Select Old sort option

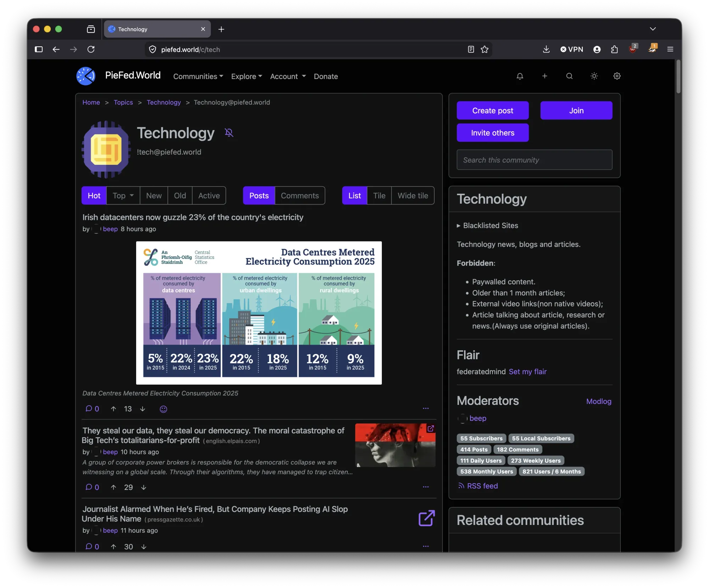[180, 196]
